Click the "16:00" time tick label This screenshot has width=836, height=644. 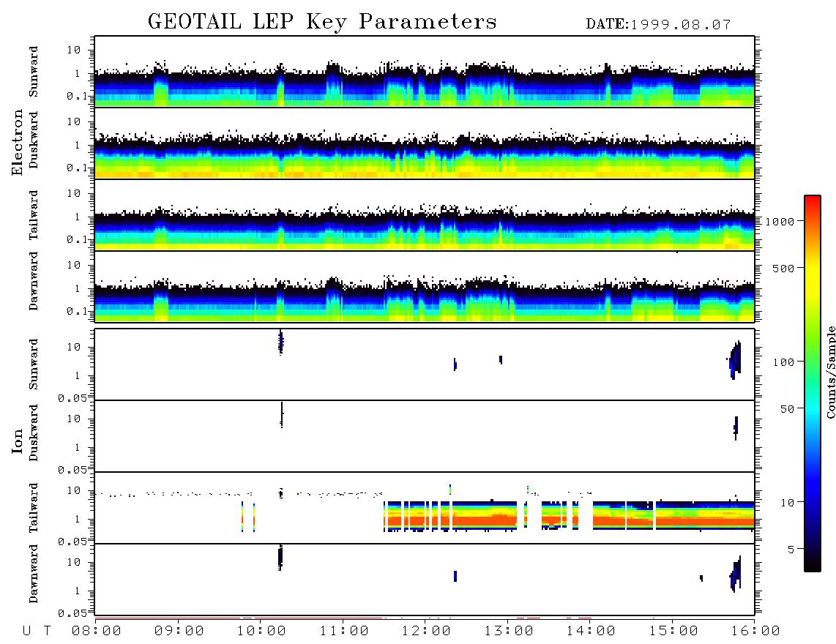click(755, 632)
